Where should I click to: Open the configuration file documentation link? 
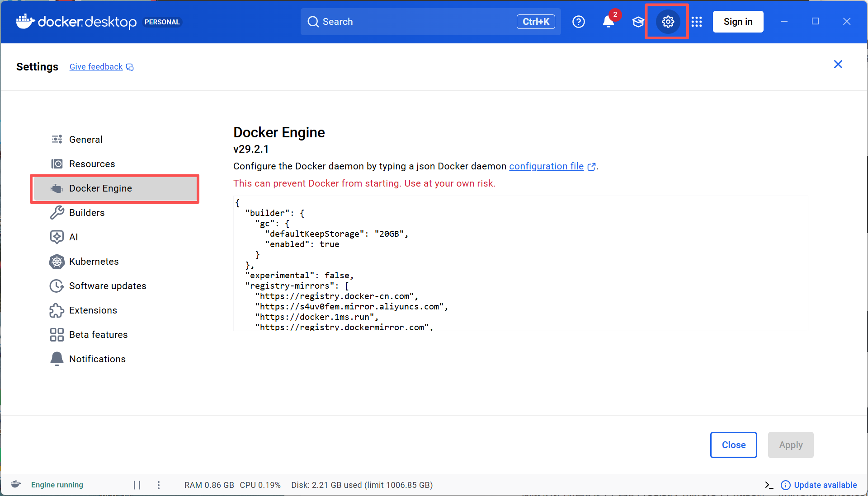point(546,166)
